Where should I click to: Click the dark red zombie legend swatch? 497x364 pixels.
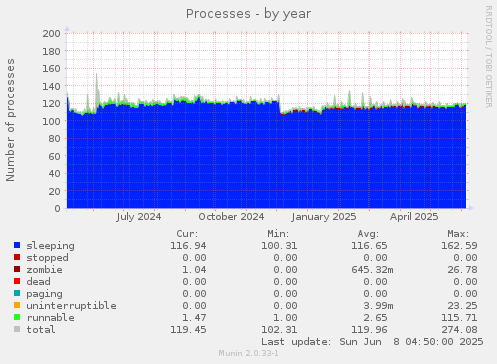(x=17, y=269)
